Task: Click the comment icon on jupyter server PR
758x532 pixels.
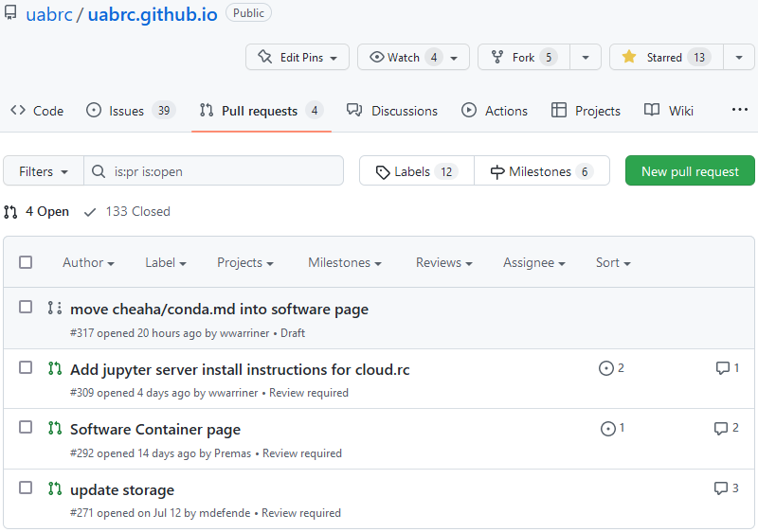Action: [723, 368]
